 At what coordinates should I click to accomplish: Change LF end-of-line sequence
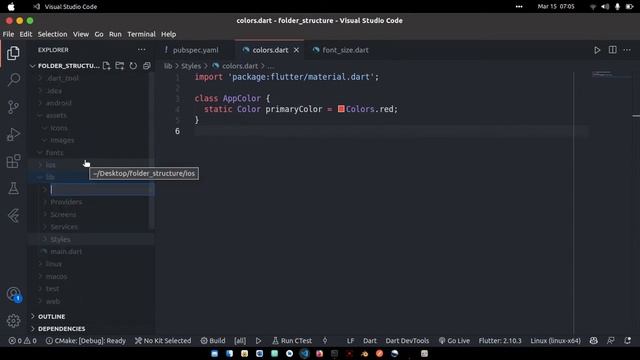(x=350, y=340)
